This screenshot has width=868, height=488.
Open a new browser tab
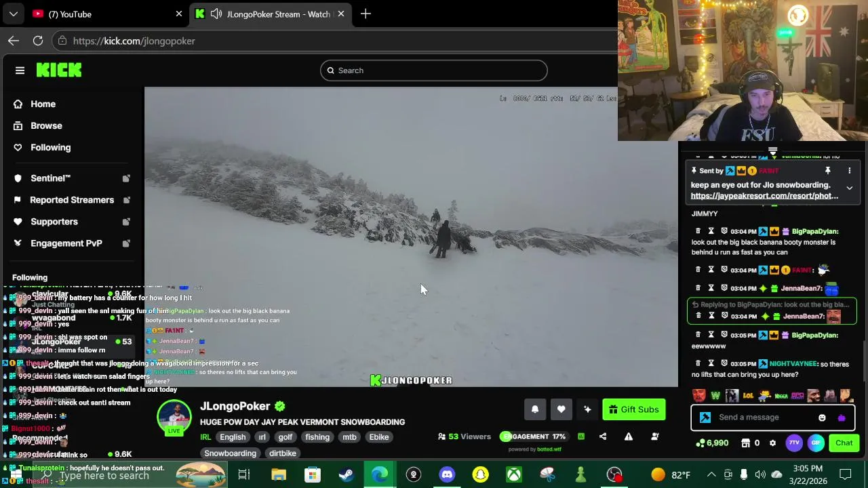366,14
